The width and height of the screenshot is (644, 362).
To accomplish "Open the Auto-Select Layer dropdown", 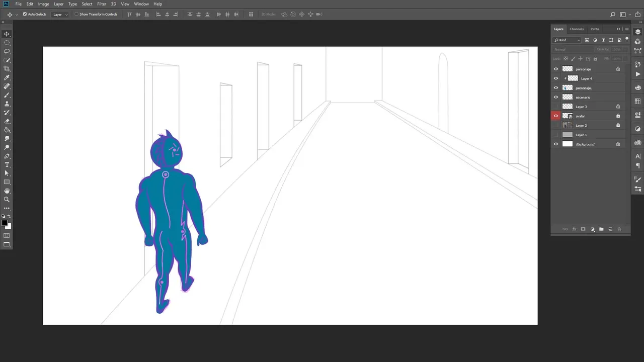I will pyautogui.click(x=60, y=14).
